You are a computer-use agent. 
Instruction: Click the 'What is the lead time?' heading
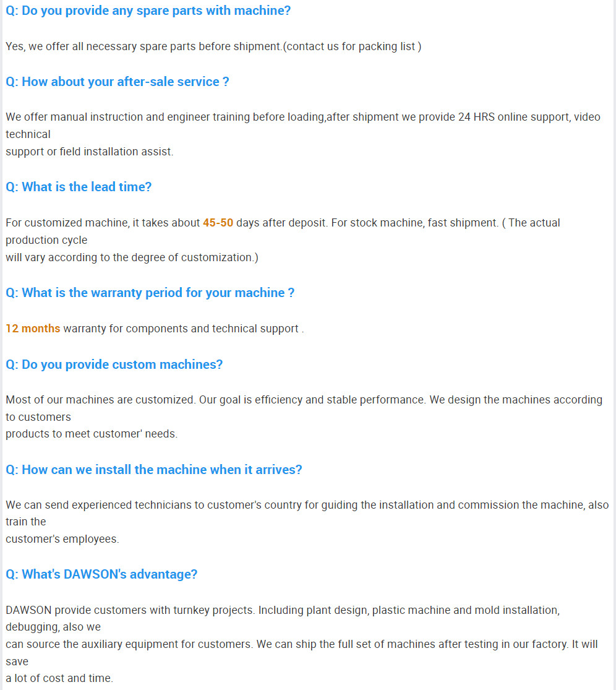(79, 187)
